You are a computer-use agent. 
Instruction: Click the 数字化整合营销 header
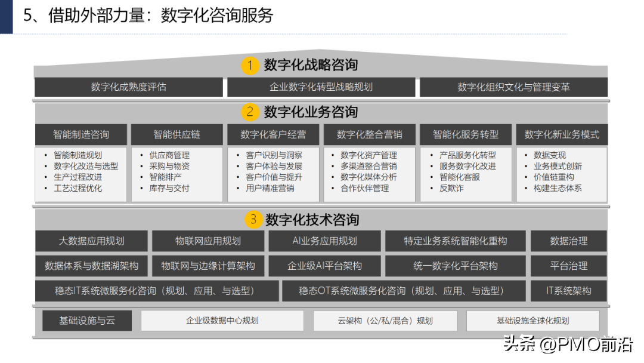(x=369, y=134)
